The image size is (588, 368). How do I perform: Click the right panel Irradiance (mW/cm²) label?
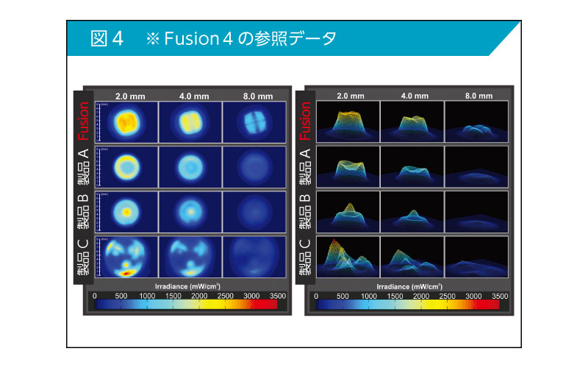(x=409, y=287)
